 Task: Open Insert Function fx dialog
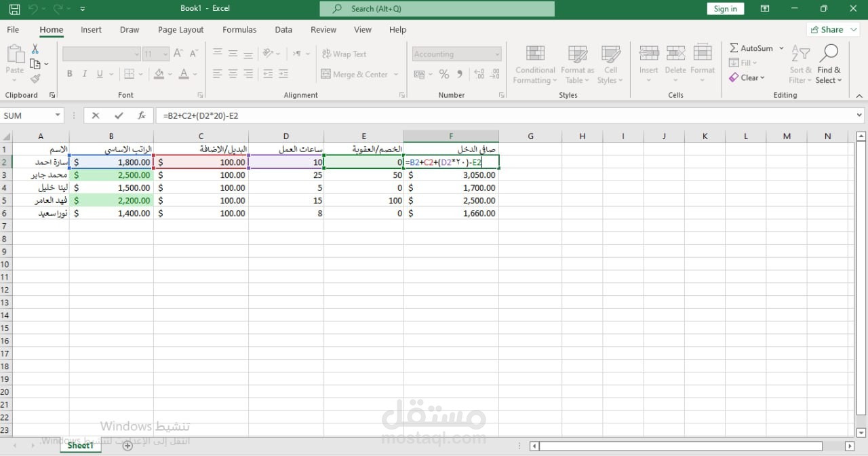(141, 115)
